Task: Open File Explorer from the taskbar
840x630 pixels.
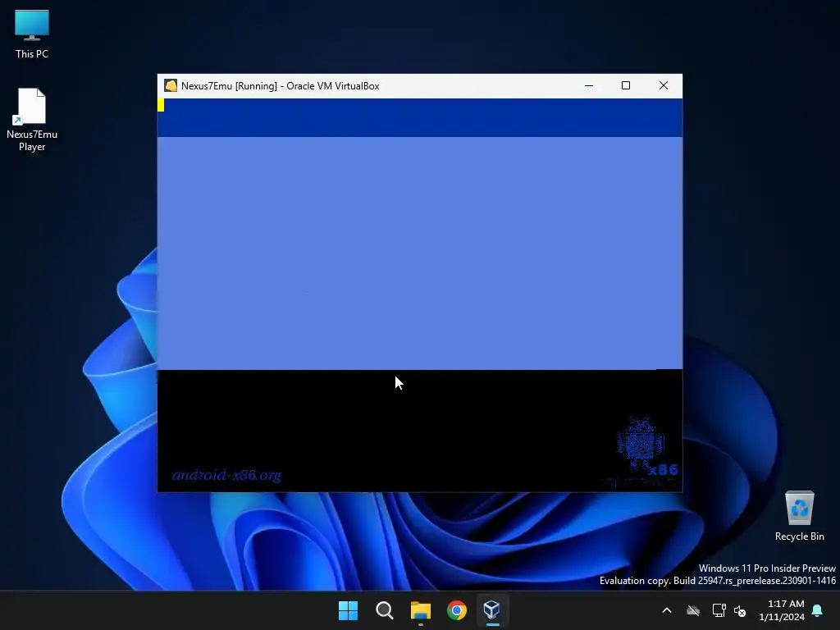Action: tap(421, 610)
